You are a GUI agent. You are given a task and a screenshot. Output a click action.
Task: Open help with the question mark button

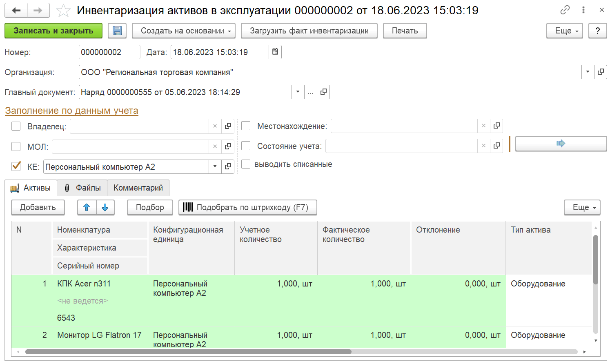[x=598, y=31]
